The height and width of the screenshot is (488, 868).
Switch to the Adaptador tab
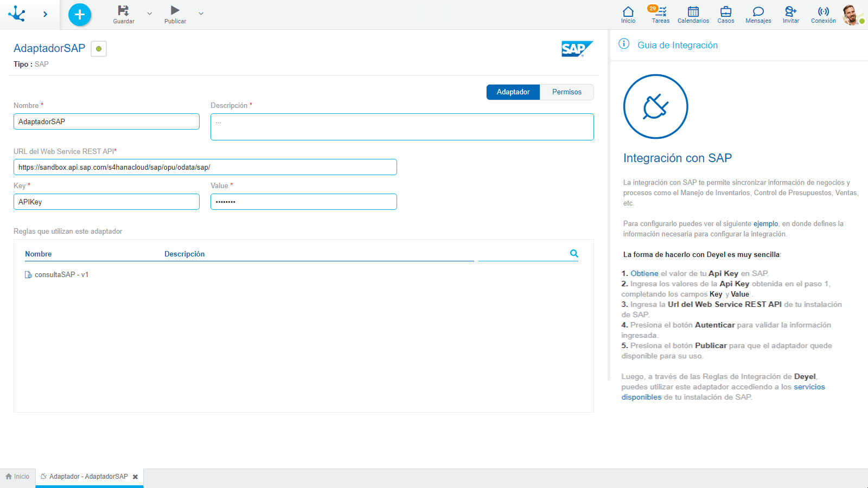pos(513,92)
